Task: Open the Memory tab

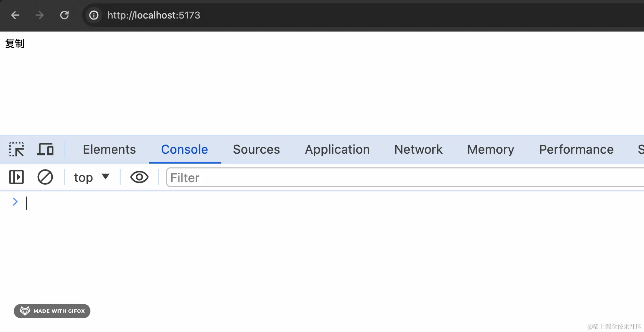Action: point(491,149)
